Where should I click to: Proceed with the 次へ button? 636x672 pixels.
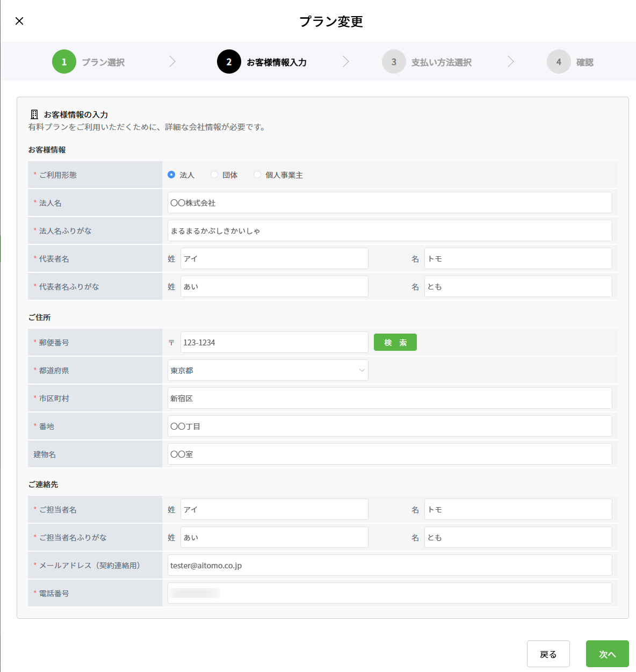[x=607, y=654]
